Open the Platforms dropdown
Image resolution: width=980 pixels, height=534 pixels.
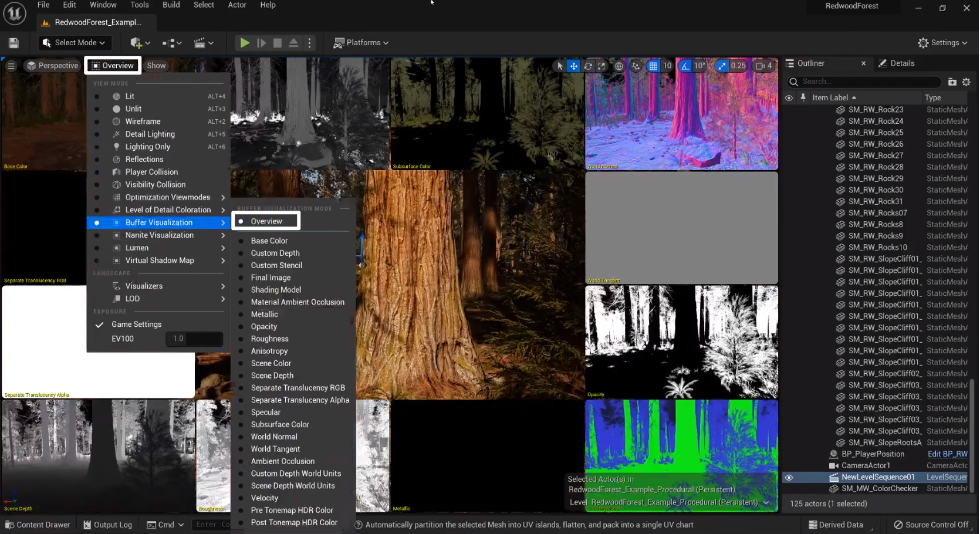(361, 43)
